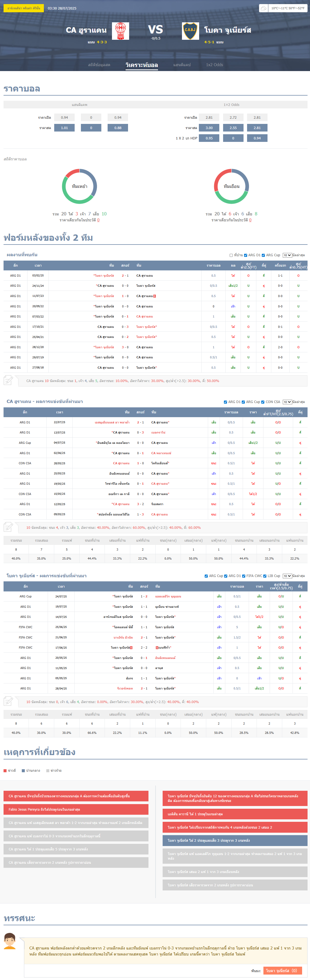The height and width of the screenshot is (980, 310).
Task: Click the 3 - 0 score in the 28/12/20 row
Action: point(125,347)
